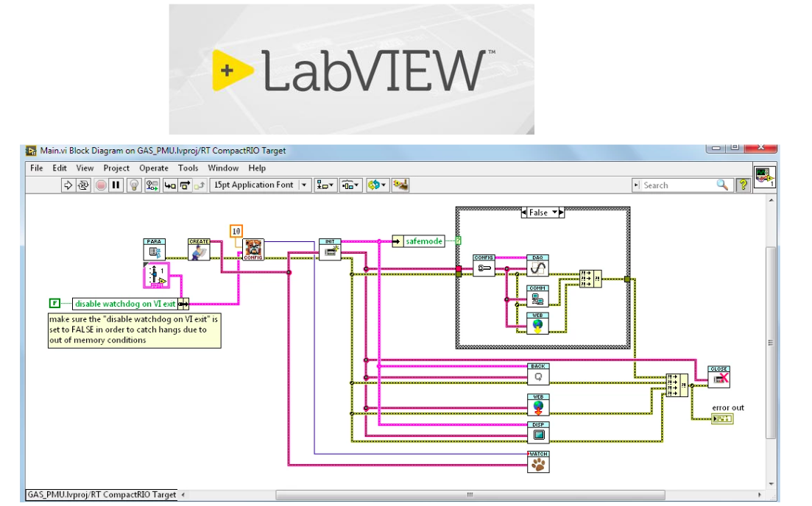Select the WEB subVI below the BACK node
The height and width of the screenshot is (506, 812).
point(538,405)
